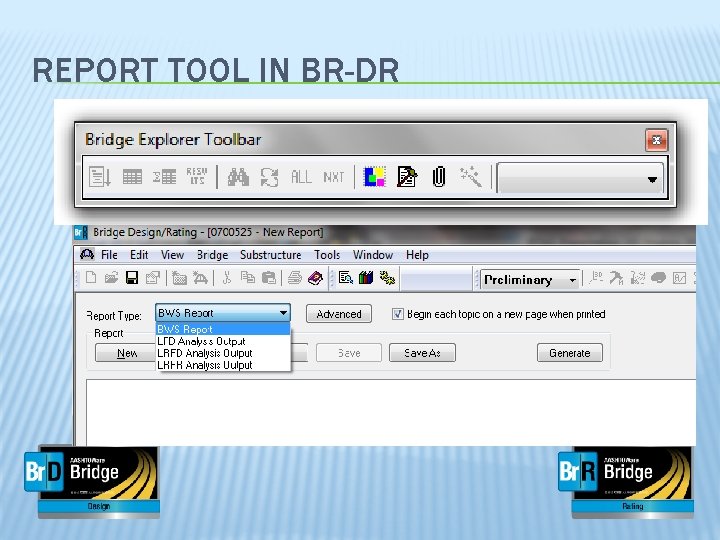Select LRFD Analysis Output option
Screen dimensions: 720x540
223,353
